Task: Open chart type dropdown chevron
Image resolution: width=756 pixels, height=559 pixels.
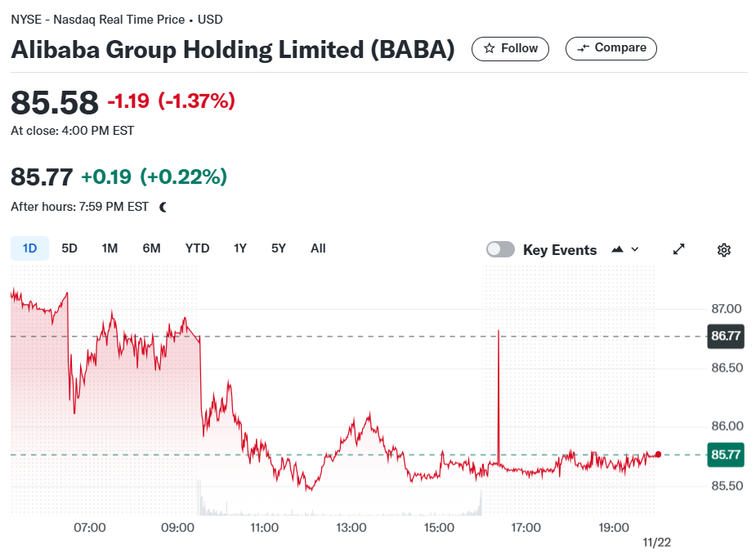Action: tap(635, 249)
